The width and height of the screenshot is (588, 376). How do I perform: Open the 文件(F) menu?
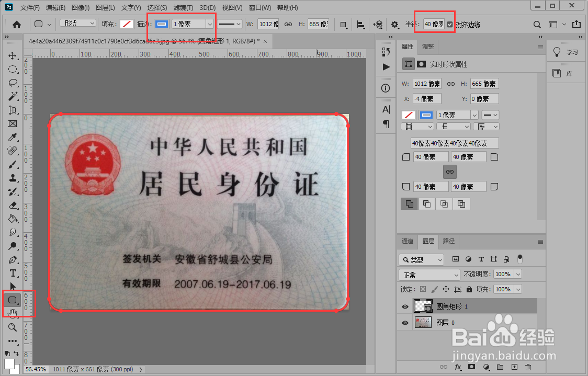tap(30, 7)
